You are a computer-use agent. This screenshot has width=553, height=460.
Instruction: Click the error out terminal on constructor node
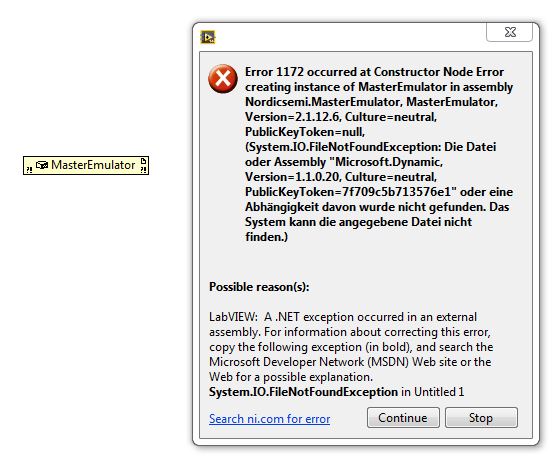tap(143, 170)
